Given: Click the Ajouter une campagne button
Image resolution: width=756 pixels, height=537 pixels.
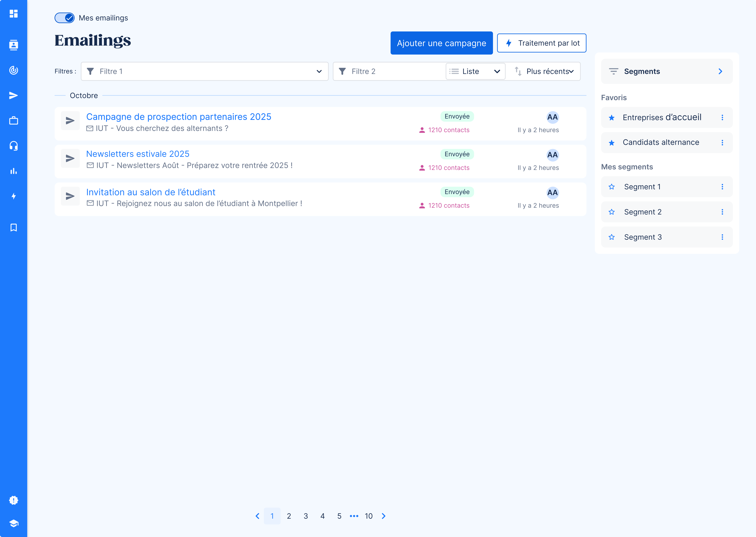Looking at the screenshot, I should (441, 43).
